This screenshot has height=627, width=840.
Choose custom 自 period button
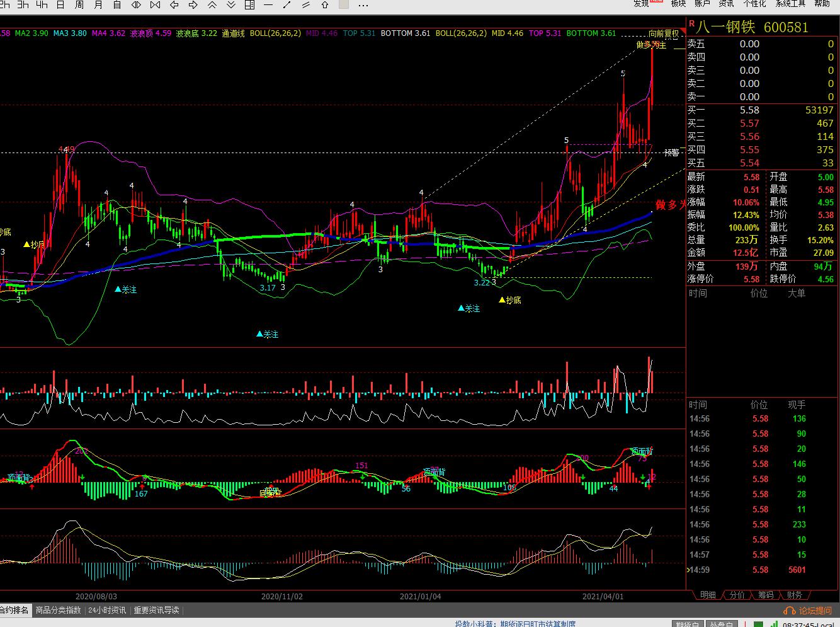pos(117,4)
